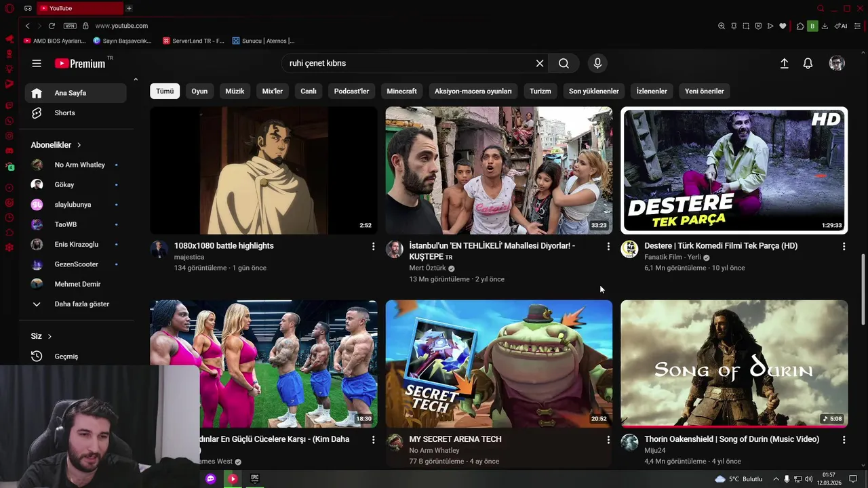Select the Müzik filter chip
The height and width of the screenshot is (488, 868).
pyautogui.click(x=235, y=91)
